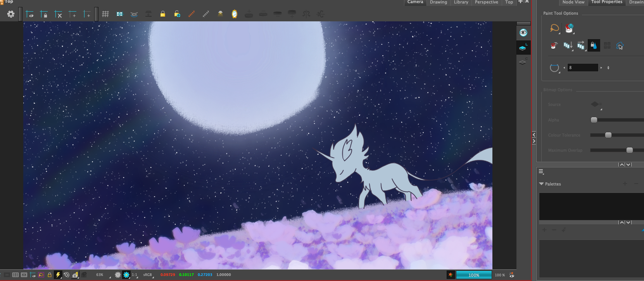Click the green value 0.10117
644x281 pixels.
pos(186,275)
